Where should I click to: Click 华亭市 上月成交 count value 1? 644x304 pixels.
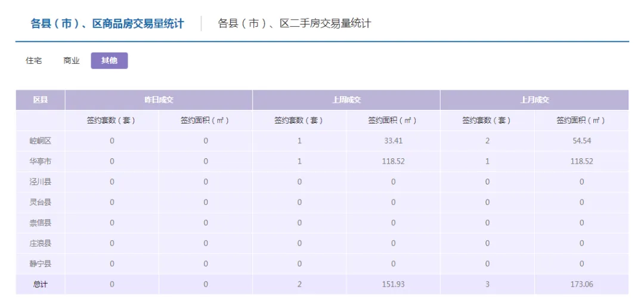tap(487, 162)
